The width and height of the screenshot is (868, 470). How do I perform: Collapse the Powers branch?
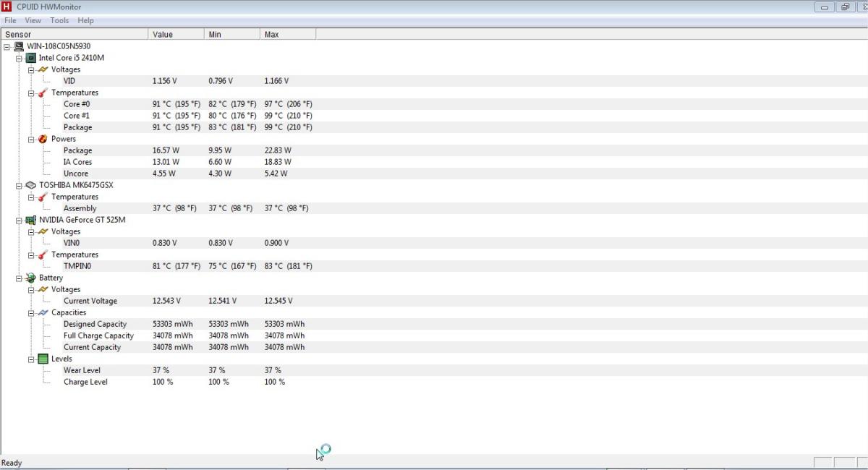coord(31,139)
